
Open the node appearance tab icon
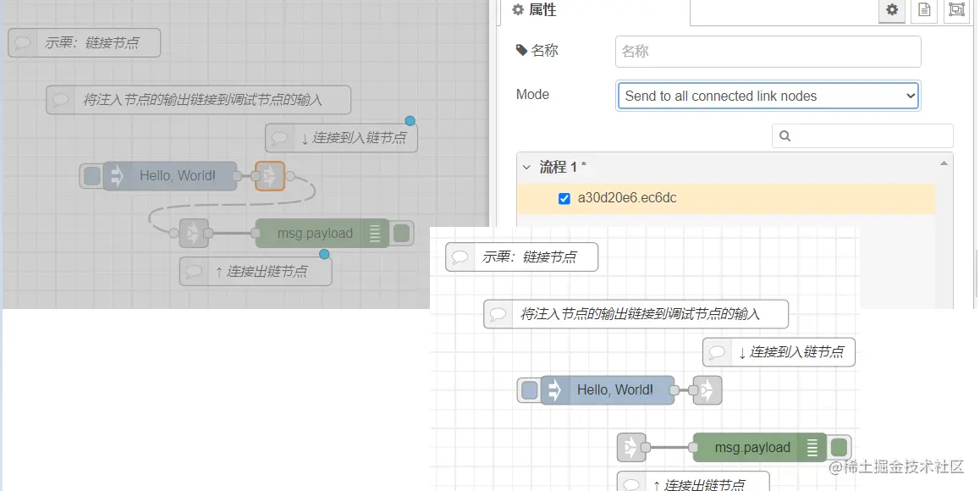(956, 11)
